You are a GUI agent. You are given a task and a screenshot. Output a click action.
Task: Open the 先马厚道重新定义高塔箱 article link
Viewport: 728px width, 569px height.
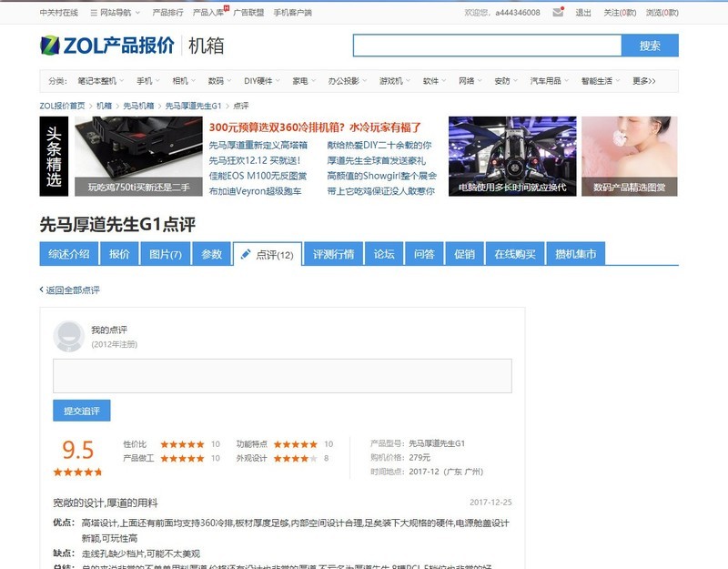(x=258, y=145)
